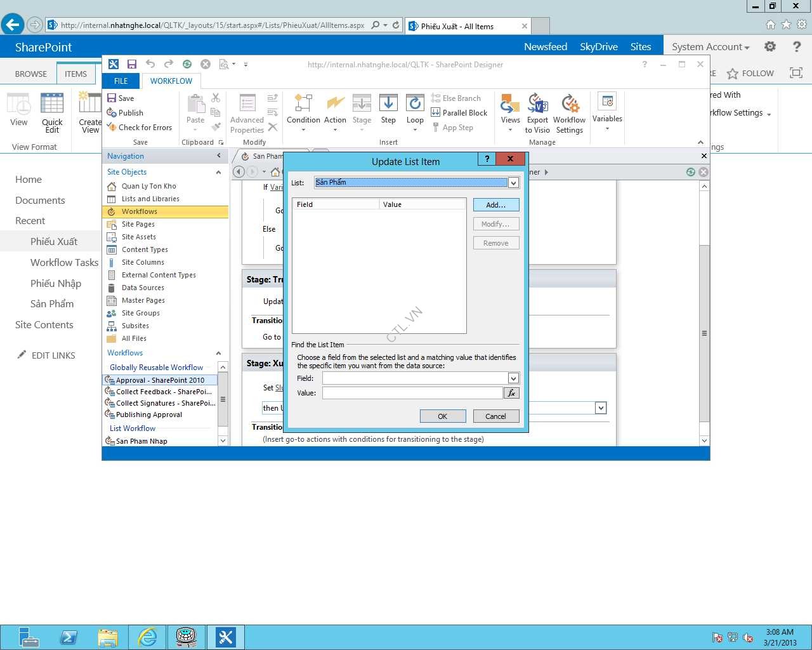
Task: Select Lists and Libraries in navigation
Action: pos(150,199)
